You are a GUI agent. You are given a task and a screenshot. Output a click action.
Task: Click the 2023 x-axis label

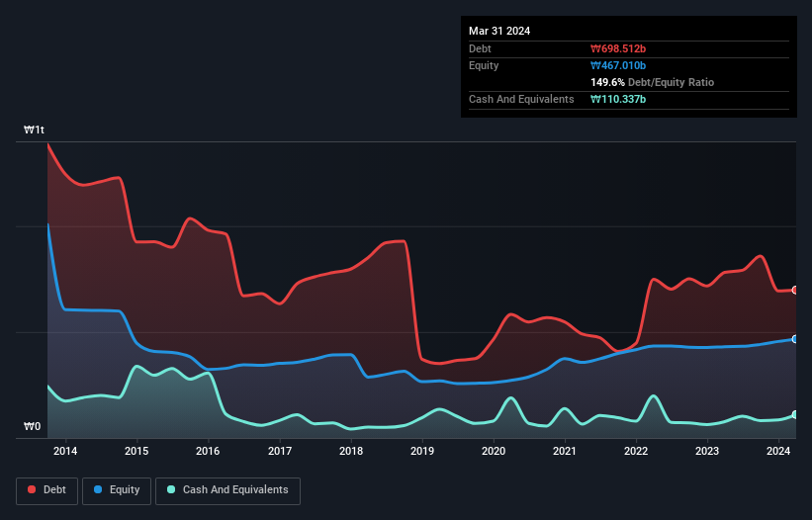[x=707, y=451]
